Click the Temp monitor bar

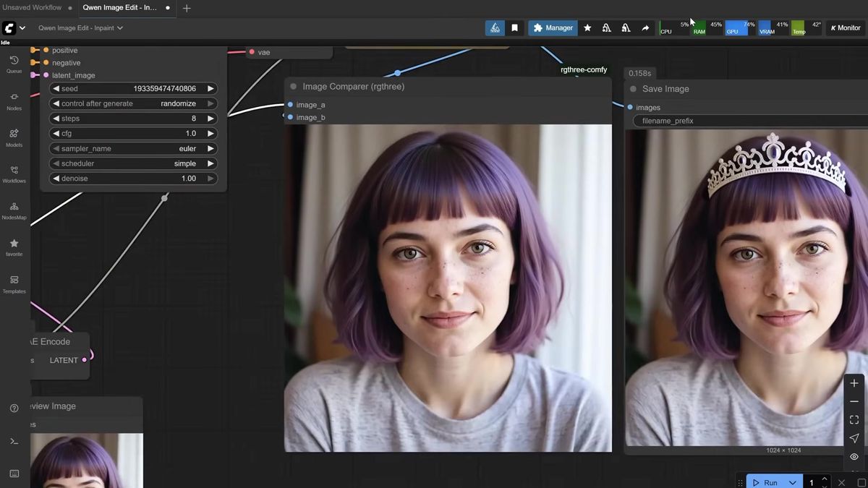coord(807,27)
